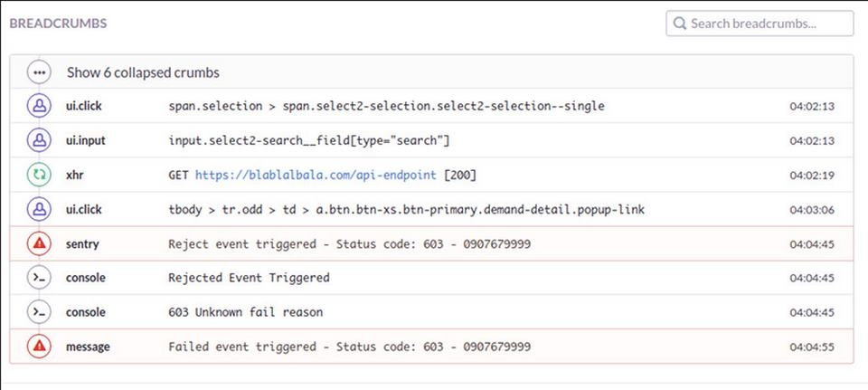Click the Show 6 collapsed crumbs text
The height and width of the screenshot is (390, 868).
click(143, 72)
